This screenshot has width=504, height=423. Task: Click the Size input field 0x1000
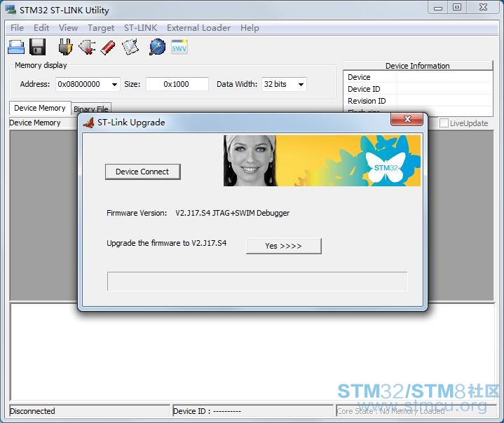(x=177, y=85)
